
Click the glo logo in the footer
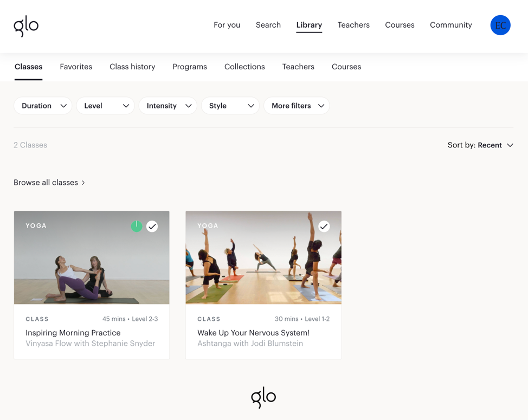pyautogui.click(x=263, y=397)
